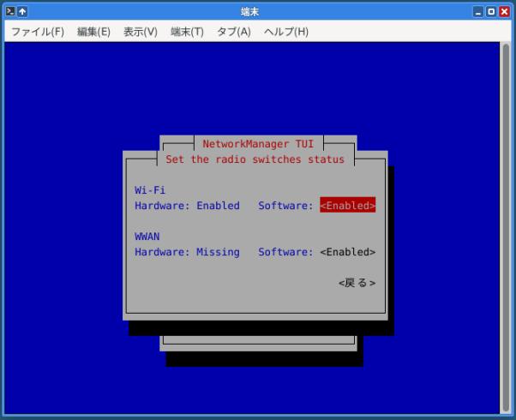
Task: Open the 編集(E) menu
Action: click(93, 32)
